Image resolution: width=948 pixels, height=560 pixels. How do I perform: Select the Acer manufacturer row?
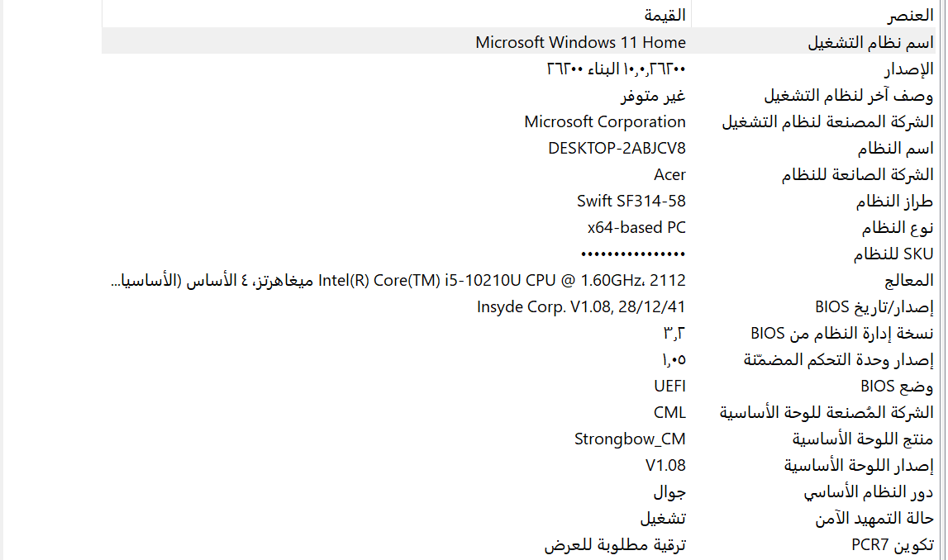pos(519,174)
